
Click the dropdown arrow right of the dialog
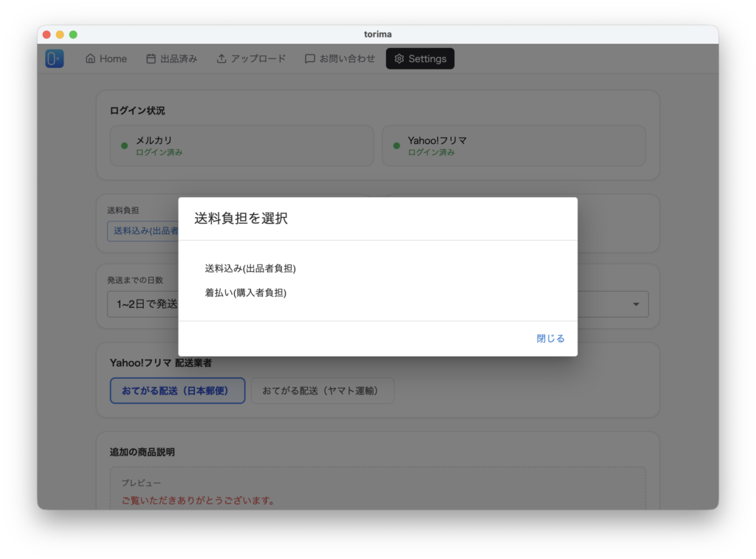click(x=636, y=304)
